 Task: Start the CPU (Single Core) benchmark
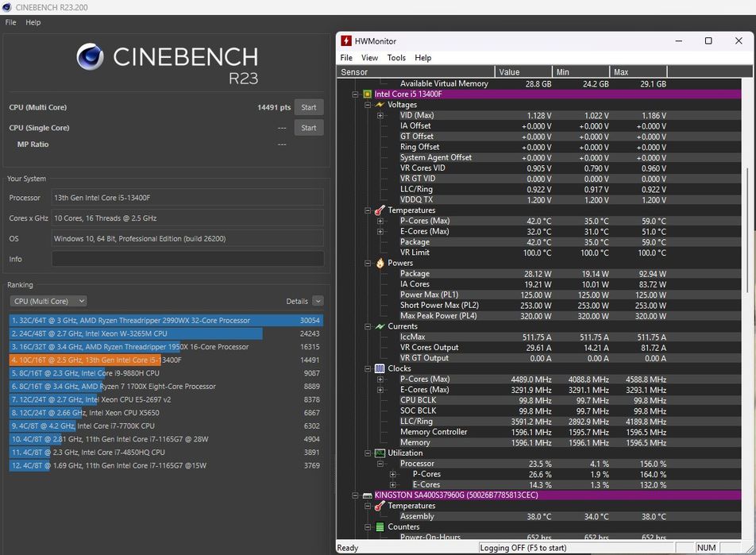pos(309,128)
